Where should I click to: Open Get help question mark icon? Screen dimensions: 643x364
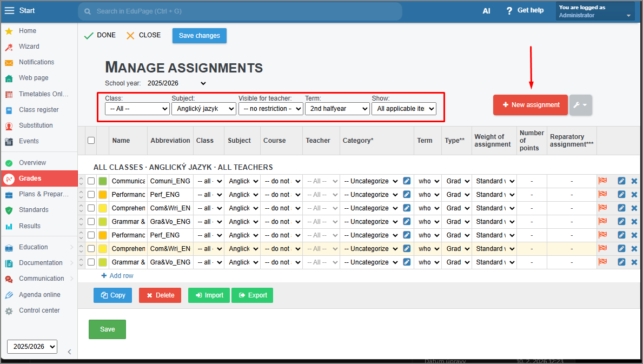pos(509,11)
